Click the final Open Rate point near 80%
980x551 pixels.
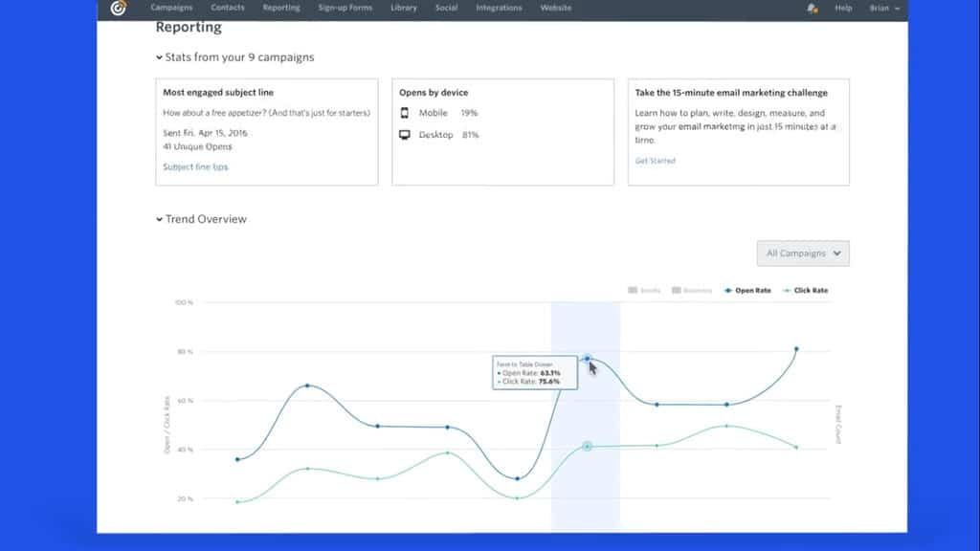[796, 348]
